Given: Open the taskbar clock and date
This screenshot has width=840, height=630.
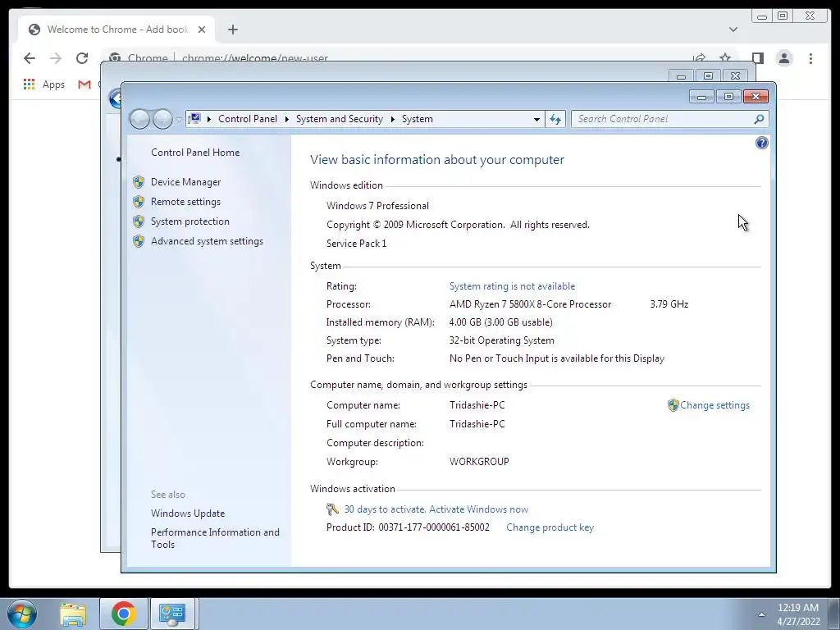Looking at the screenshot, I should click(797, 614).
